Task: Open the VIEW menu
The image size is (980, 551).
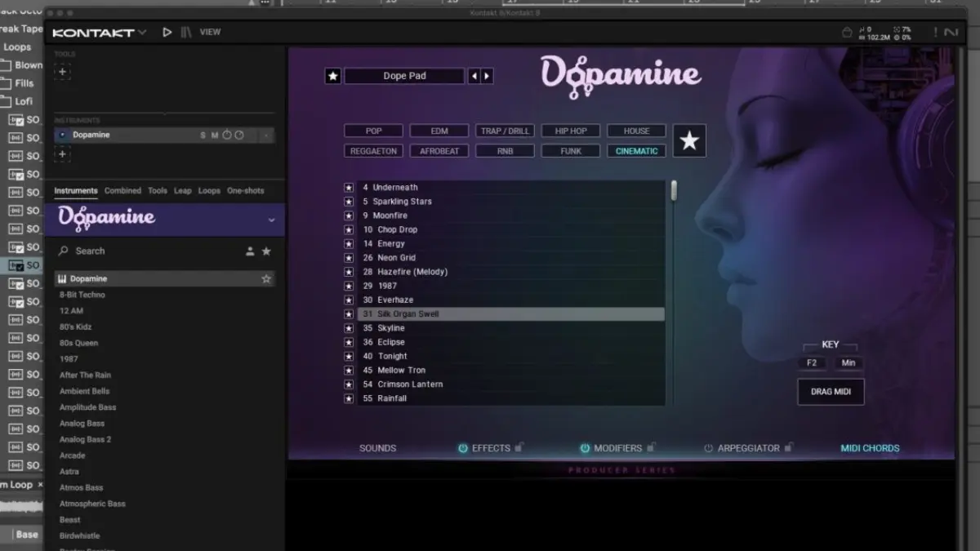Action: [210, 32]
